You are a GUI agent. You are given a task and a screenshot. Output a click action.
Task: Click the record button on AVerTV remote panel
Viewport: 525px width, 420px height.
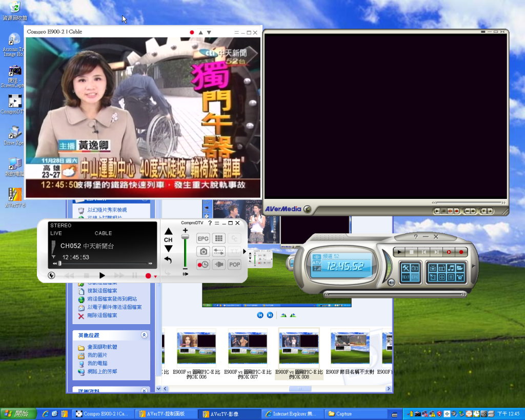coord(461,252)
